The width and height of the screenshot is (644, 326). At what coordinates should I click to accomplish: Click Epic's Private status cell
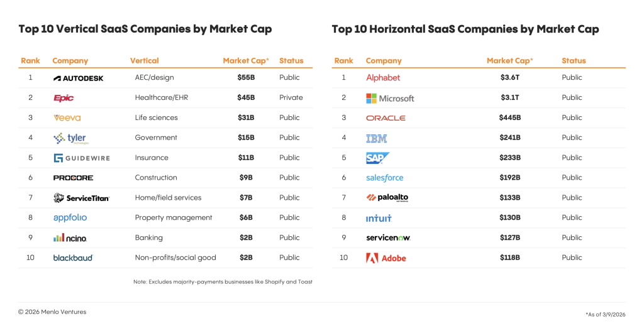(x=291, y=98)
